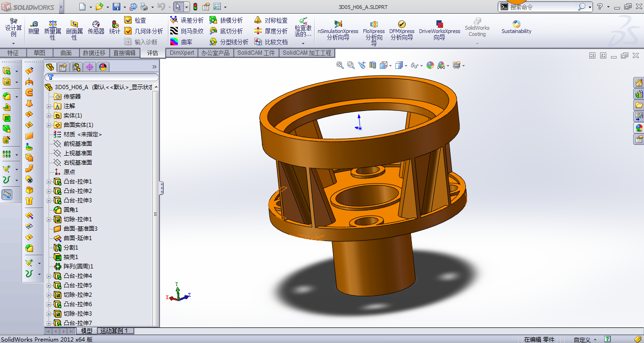Select the 材质 <未指定> material item
Screen dimensions: 644x343
pos(78,134)
